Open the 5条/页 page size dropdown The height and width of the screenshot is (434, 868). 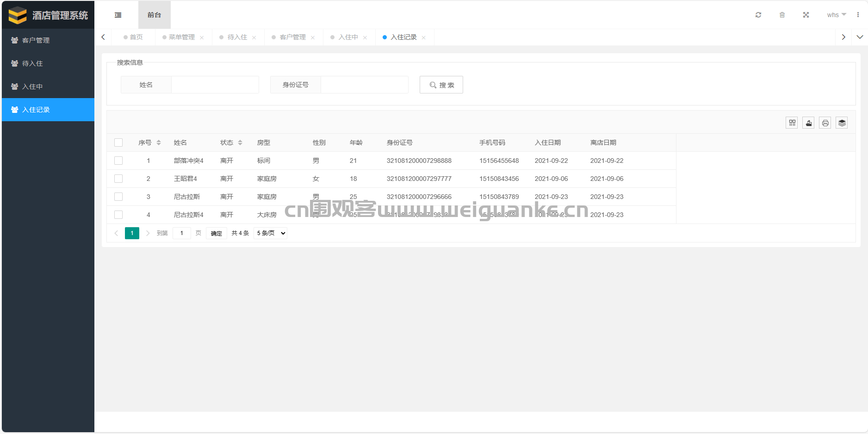271,233
